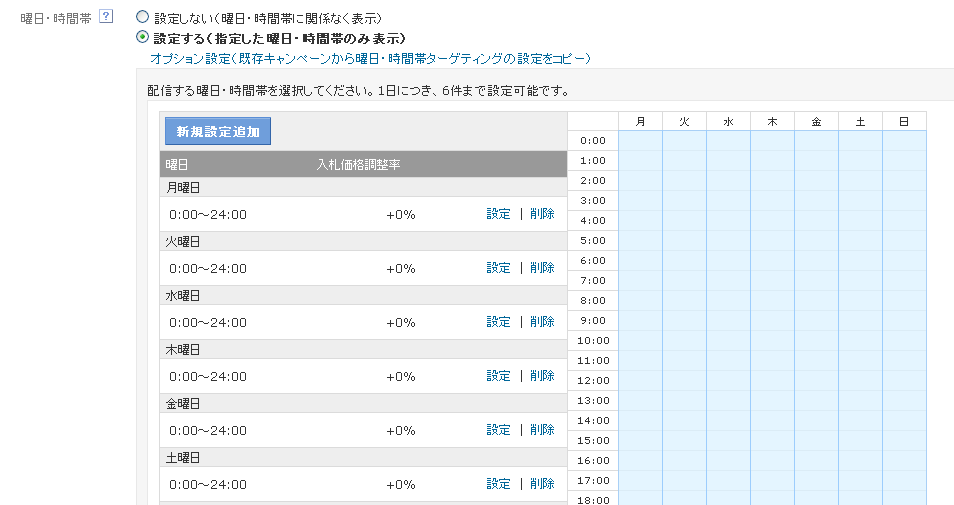Open 設定 for 月曜日 time slot

coord(498,214)
